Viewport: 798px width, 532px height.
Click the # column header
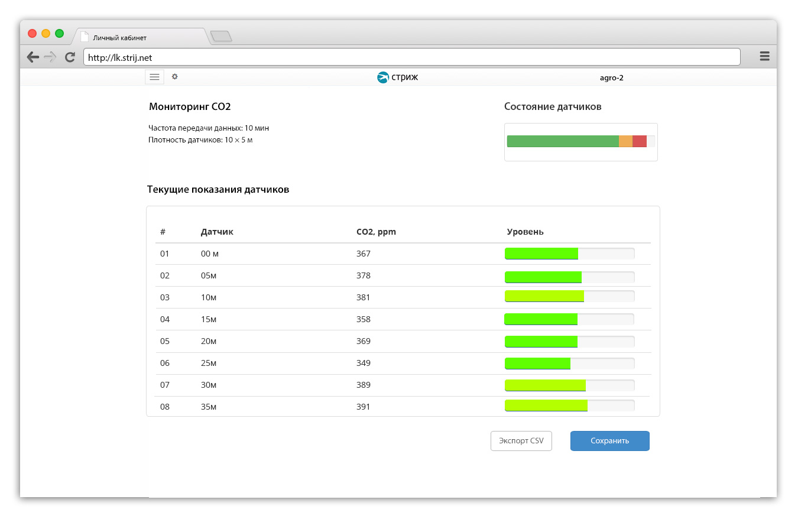pos(163,232)
